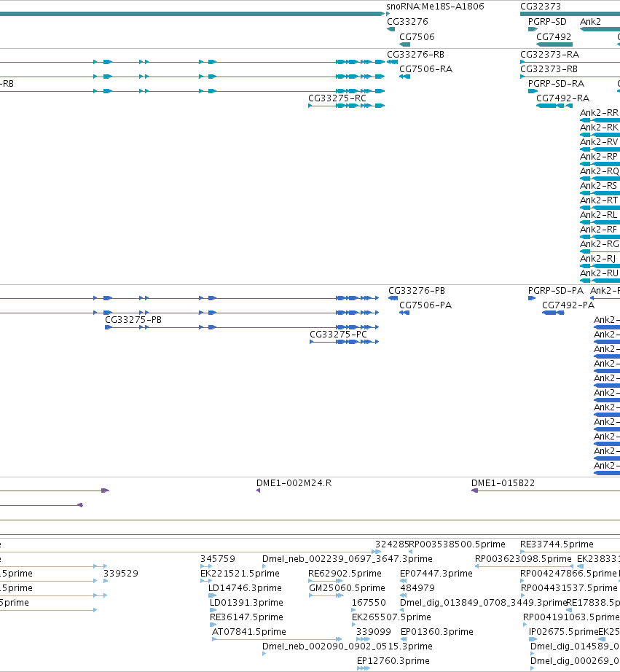Click the Ank2-RF transcript label
The image size is (620, 672).
(599, 230)
